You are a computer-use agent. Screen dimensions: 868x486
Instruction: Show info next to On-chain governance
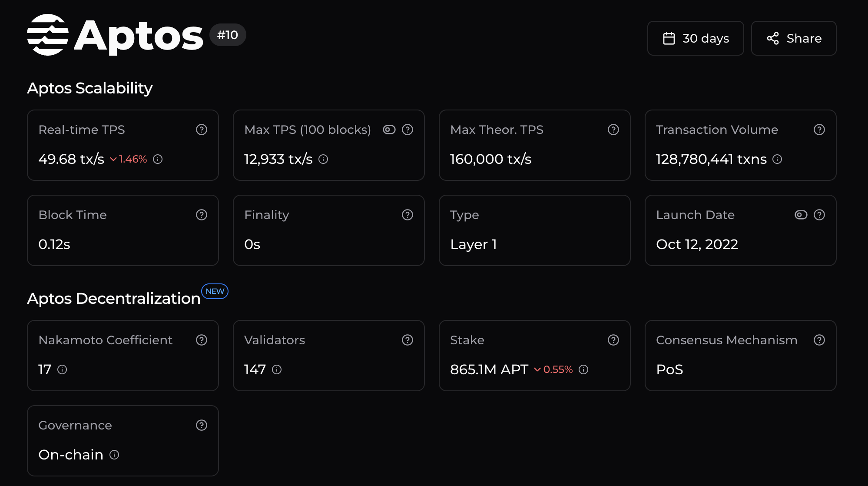[114, 455]
